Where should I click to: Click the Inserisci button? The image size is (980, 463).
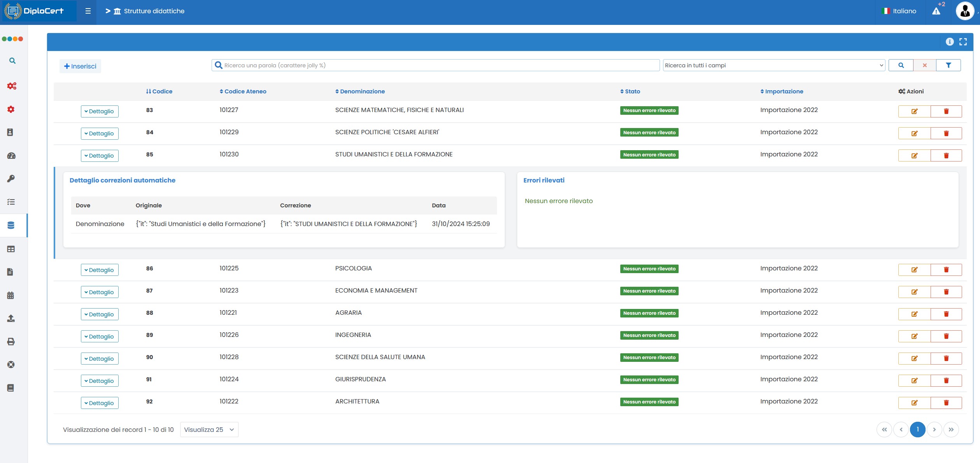[80, 66]
